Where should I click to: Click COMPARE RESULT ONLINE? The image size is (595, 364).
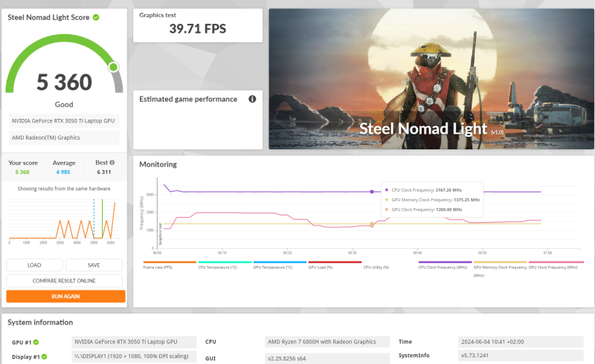(x=64, y=281)
